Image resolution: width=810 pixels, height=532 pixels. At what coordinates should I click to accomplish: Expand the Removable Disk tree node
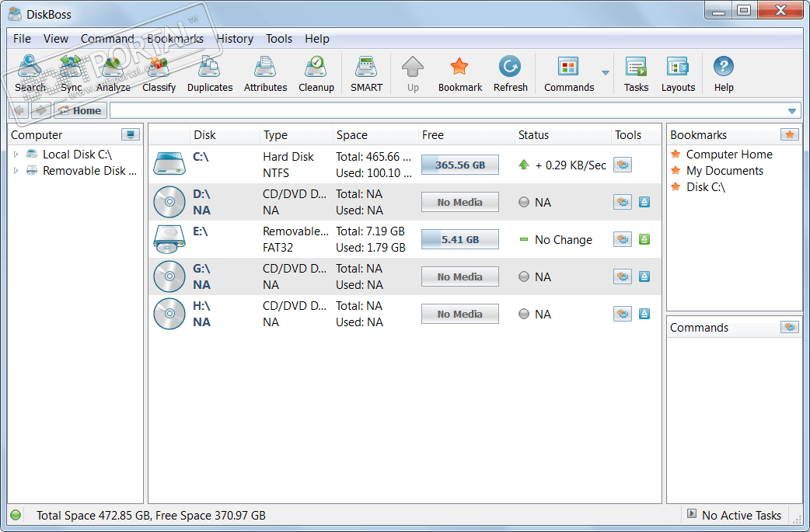pos(16,171)
